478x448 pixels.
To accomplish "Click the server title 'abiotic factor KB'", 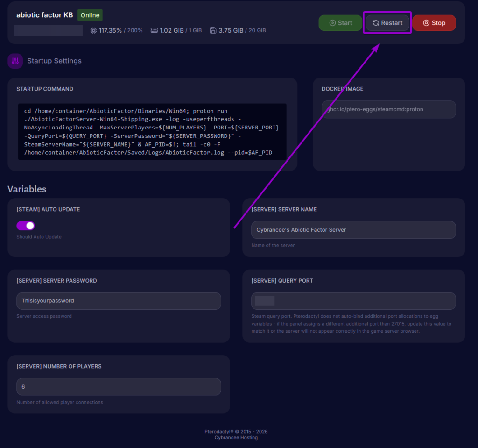I will point(44,15).
